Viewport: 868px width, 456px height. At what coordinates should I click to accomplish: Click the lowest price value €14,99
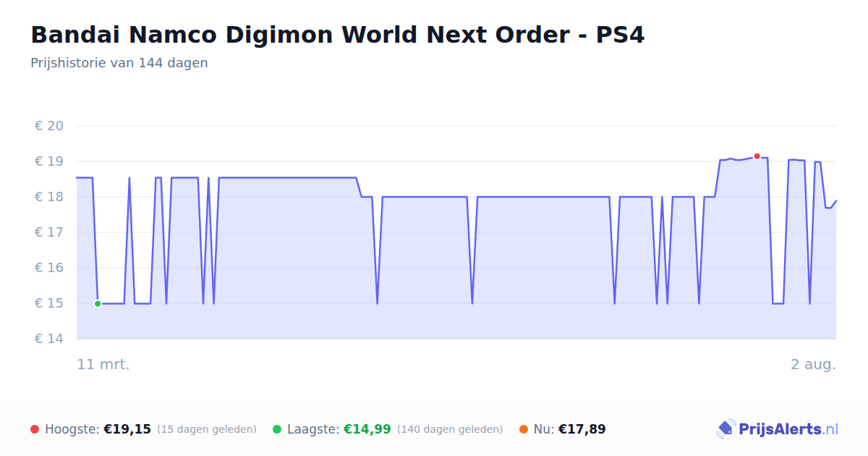click(x=367, y=429)
